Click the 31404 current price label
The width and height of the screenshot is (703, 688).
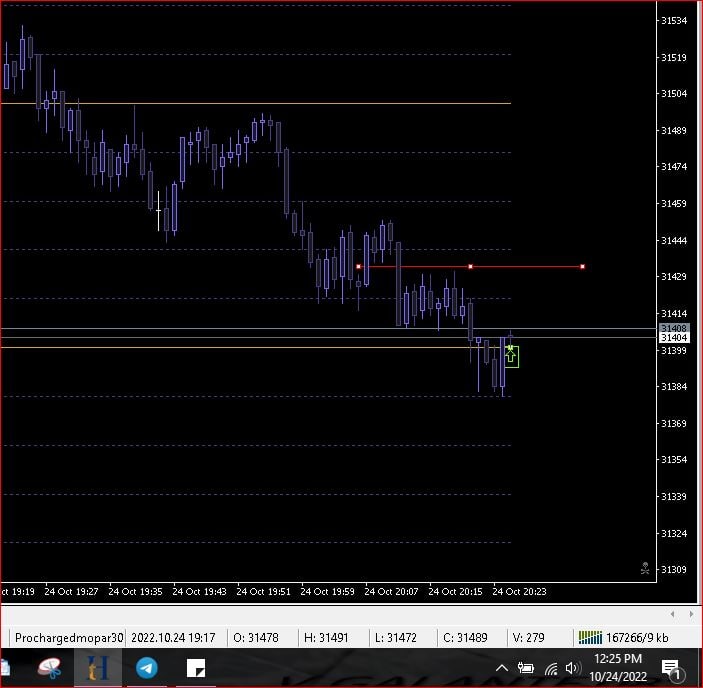click(x=673, y=338)
